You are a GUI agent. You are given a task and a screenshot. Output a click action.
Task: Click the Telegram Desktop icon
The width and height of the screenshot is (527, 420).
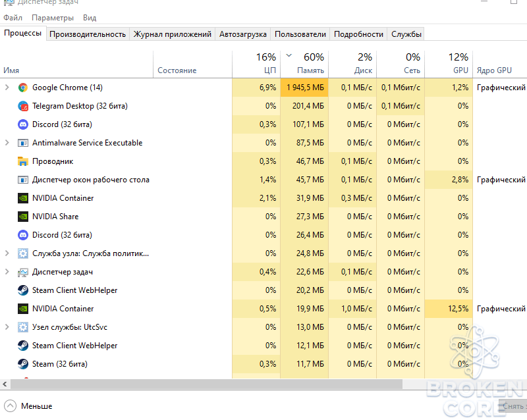click(23, 106)
